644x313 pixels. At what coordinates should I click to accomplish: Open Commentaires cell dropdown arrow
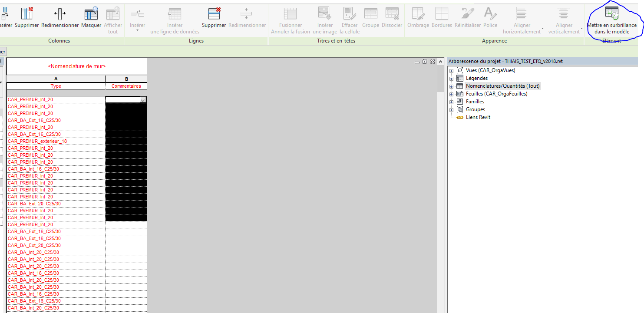[143, 100]
